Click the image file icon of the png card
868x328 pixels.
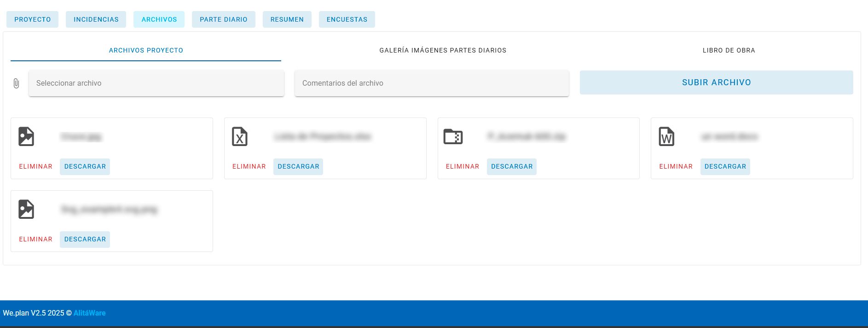[26, 209]
